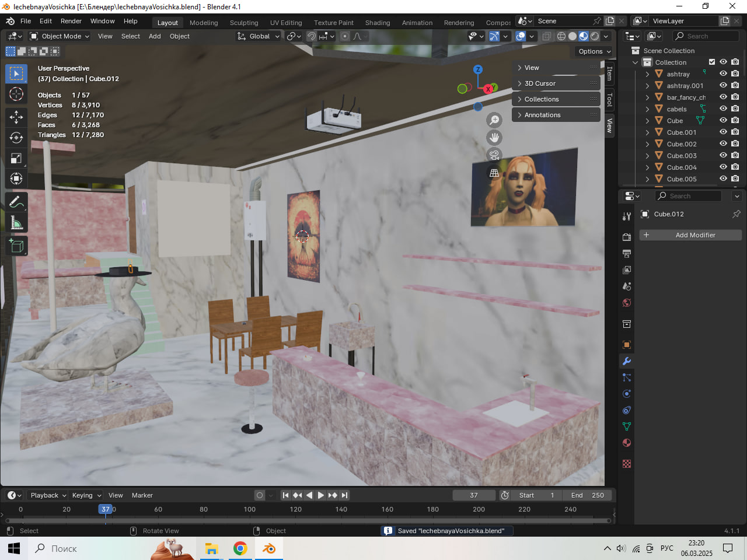The height and width of the screenshot is (560, 747).
Task: Click the End frame field showing 250
Action: (x=588, y=495)
